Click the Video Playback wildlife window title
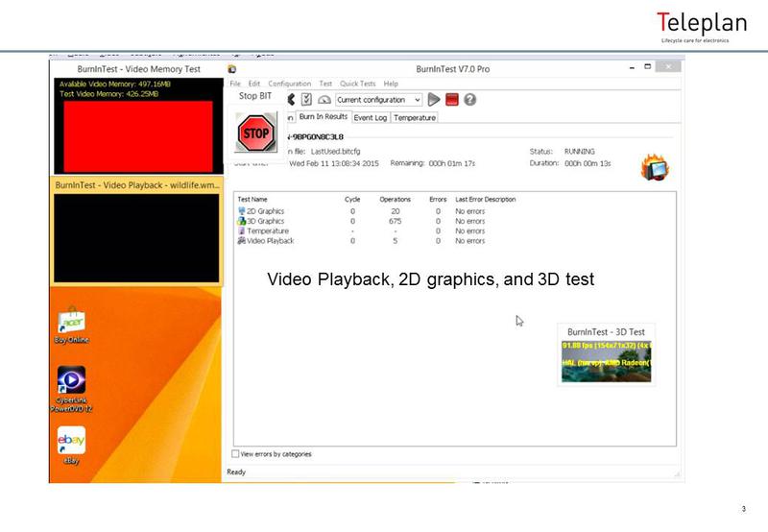This screenshot has width=768, height=532. tap(137, 185)
